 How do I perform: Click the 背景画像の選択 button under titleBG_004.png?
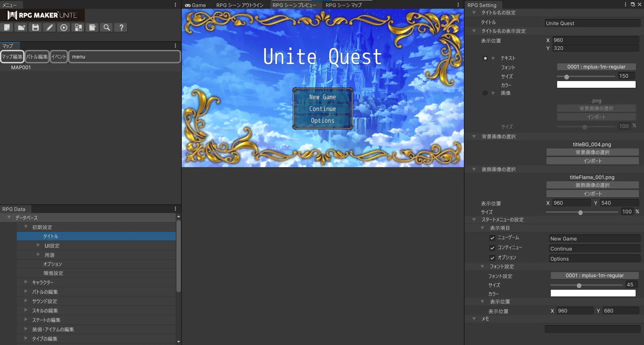tap(592, 152)
